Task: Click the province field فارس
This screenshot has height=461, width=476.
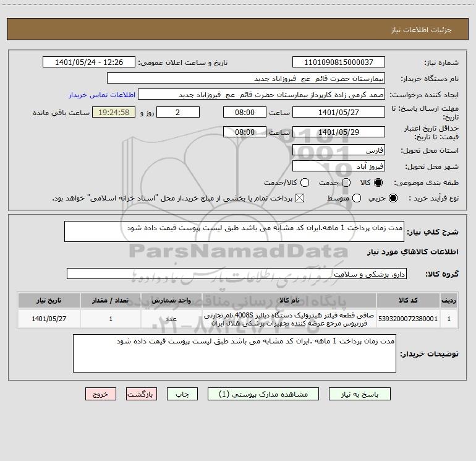Action: click(339, 150)
